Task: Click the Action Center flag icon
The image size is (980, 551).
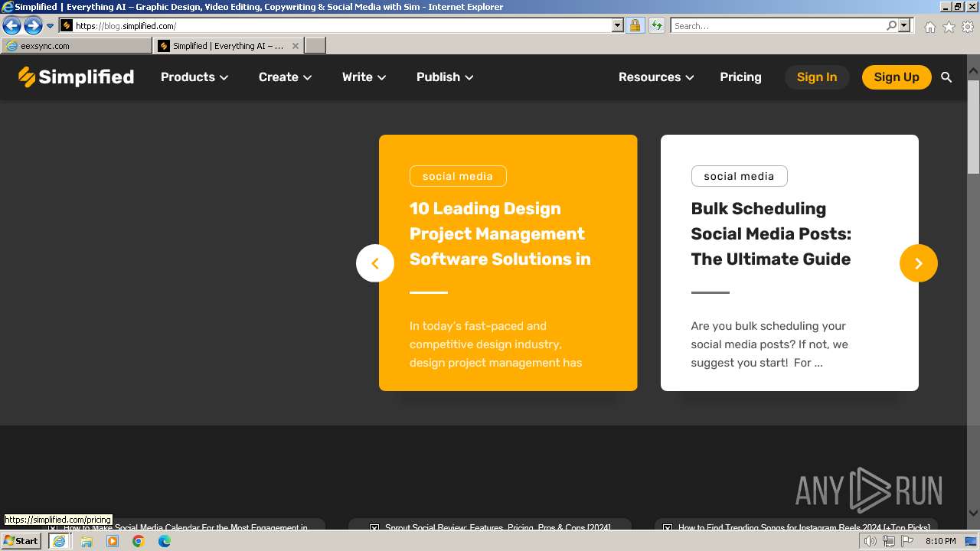Action: click(907, 541)
